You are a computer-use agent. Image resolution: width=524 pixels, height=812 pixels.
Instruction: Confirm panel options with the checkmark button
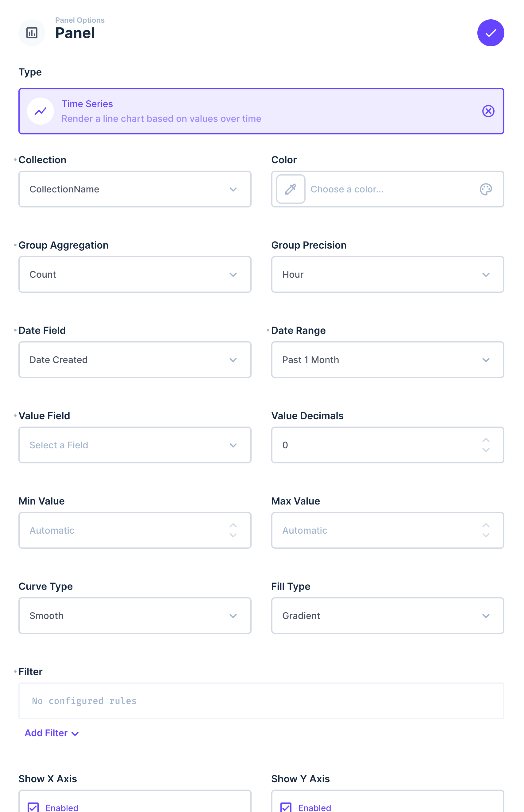click(x=491, y=33)
